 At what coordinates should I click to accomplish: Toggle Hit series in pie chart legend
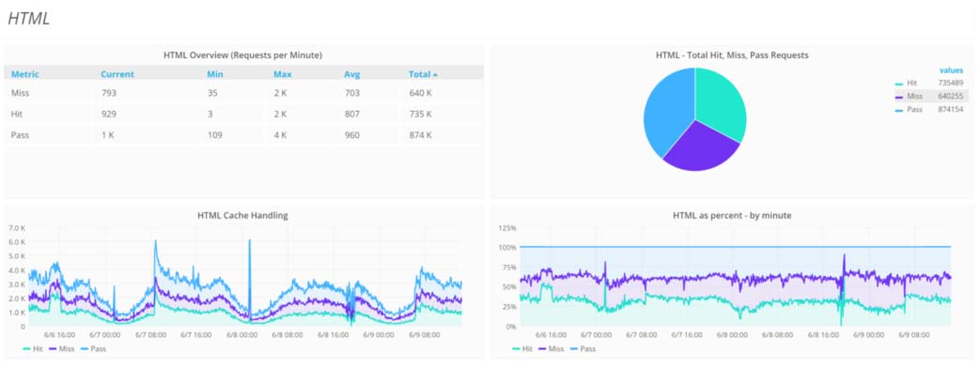[x=911, y=83]
